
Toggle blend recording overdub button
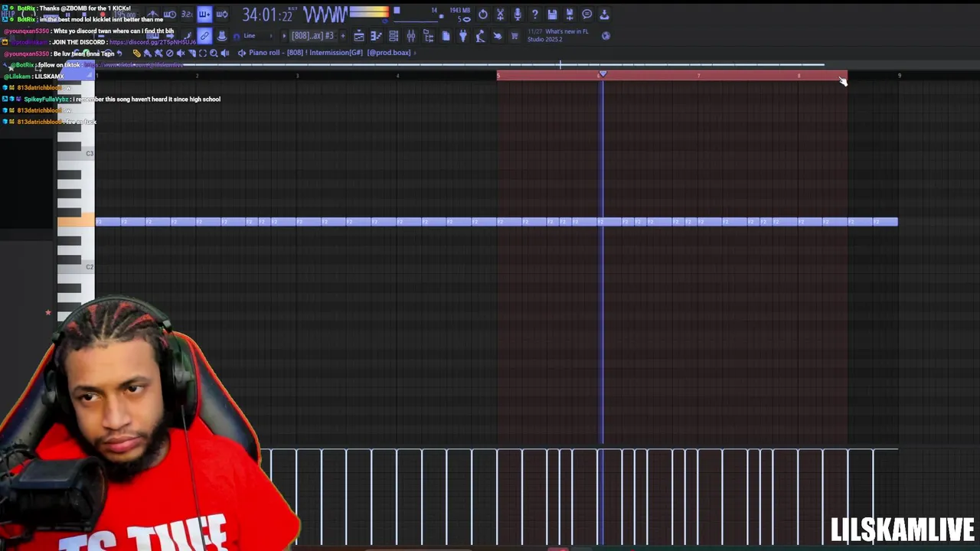click(x=204, y=14)
